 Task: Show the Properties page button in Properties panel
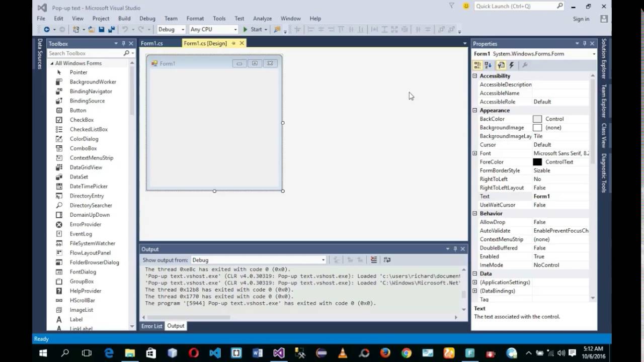click(x=501, y=65)
